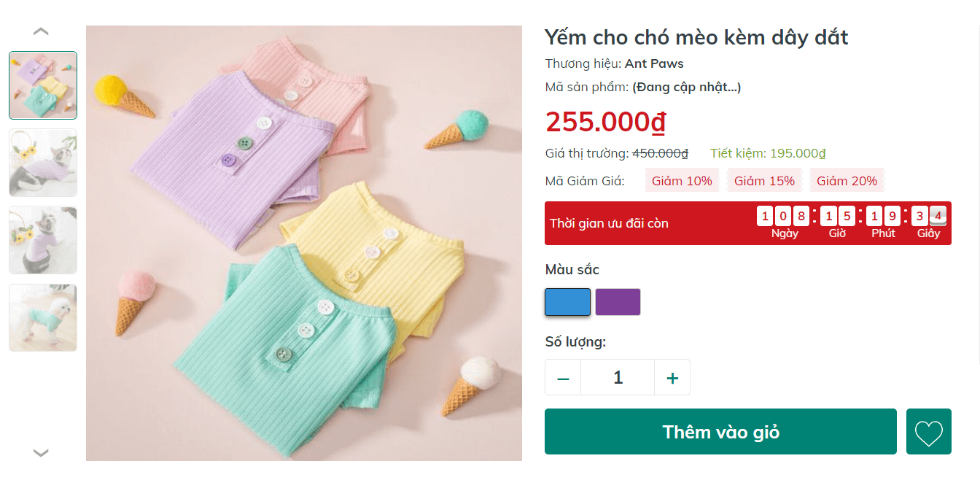View second thumbnail of cat with flowers
The width and height of the screenshot is (980, 480).
(43, 163)
